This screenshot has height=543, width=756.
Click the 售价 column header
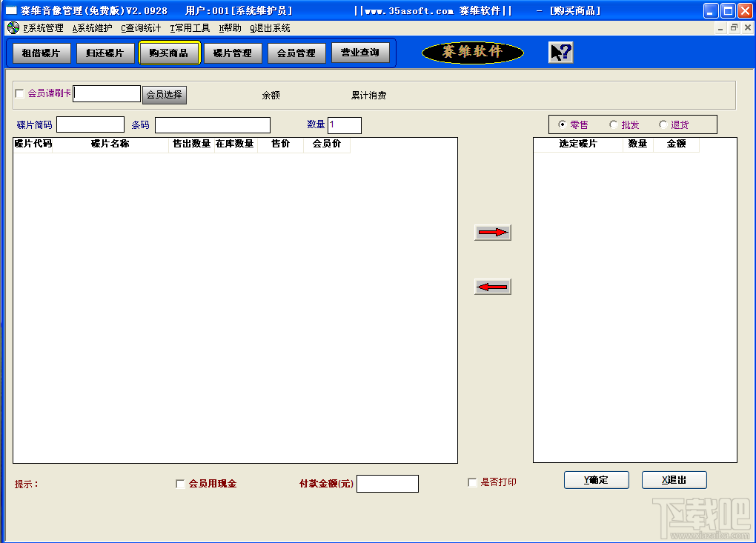pos(281,144)
